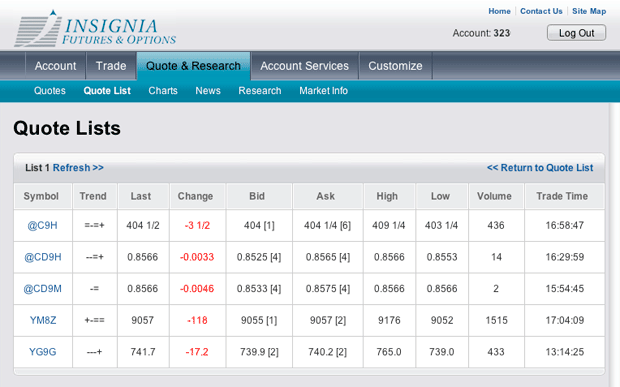
Task: Click the bid value 404 [1]
Action: (x=259, y=225)
